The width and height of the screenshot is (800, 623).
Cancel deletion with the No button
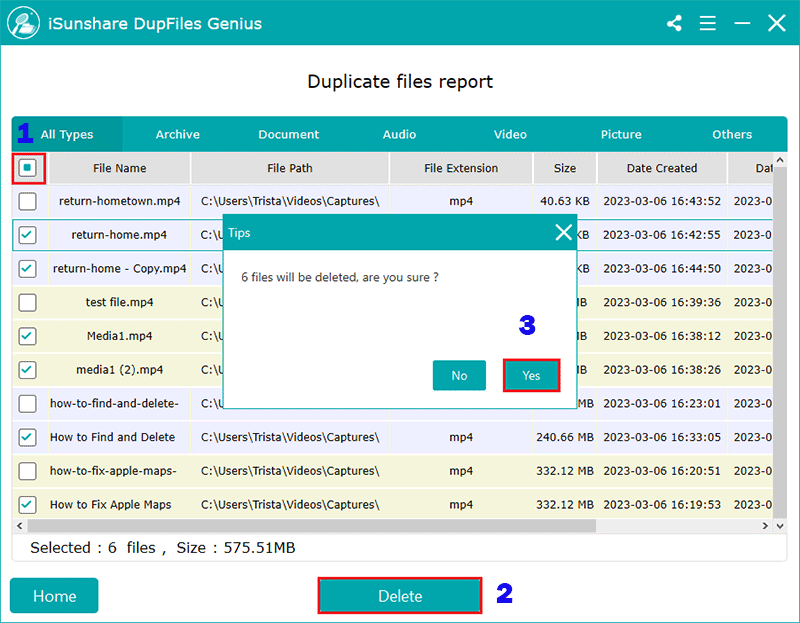(x=459, y=376)
